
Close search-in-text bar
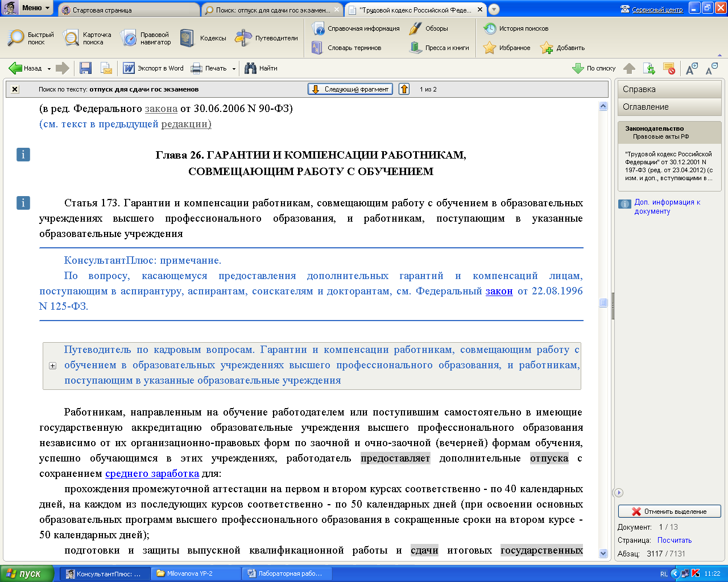(x=15, y=89)
